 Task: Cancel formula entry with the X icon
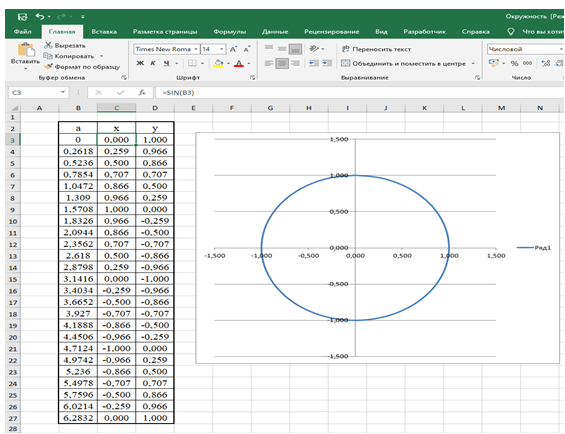pos(99,93)
